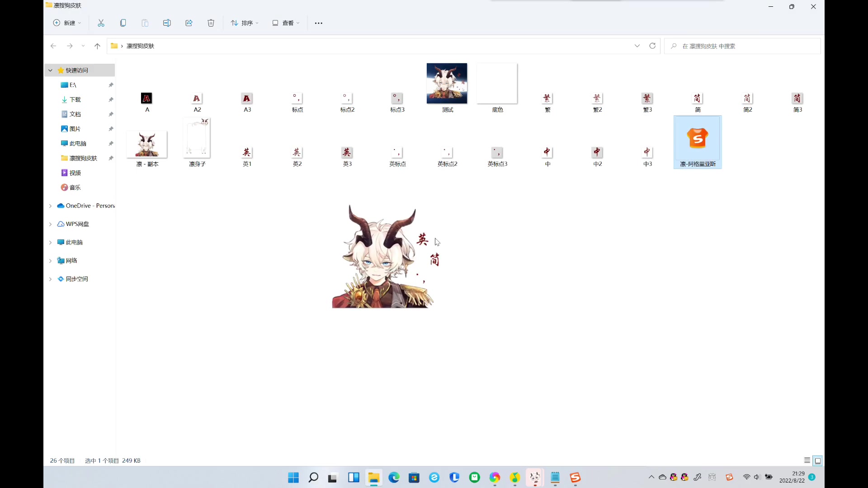
Task: Open the 查看 view menu
Action: click(286, 23)
